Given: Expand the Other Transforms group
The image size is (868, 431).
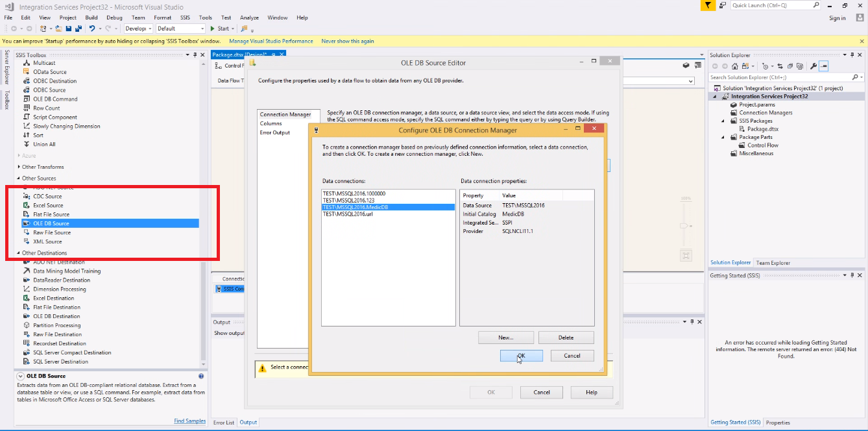Looking at the screenshot, I should click(18, 167).
